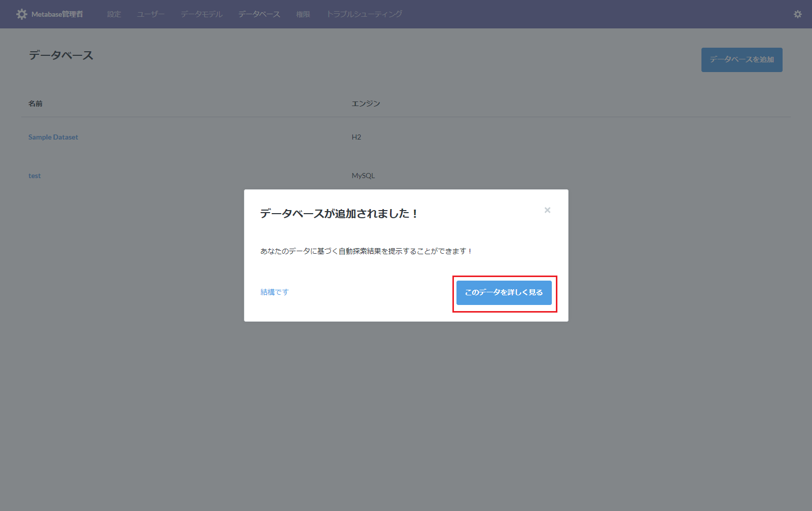
Task: Open the Sample Dataset database
Action: point(53,137)
